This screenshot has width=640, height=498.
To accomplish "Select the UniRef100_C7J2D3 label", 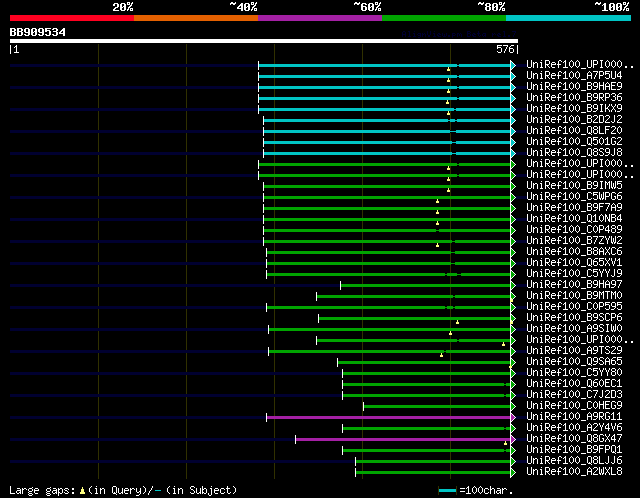I will [574, 395].
